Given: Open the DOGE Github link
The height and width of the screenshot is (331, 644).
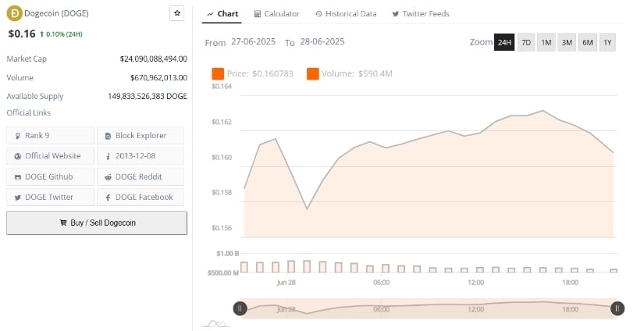Looking at the screenshot, I should 50,176.
